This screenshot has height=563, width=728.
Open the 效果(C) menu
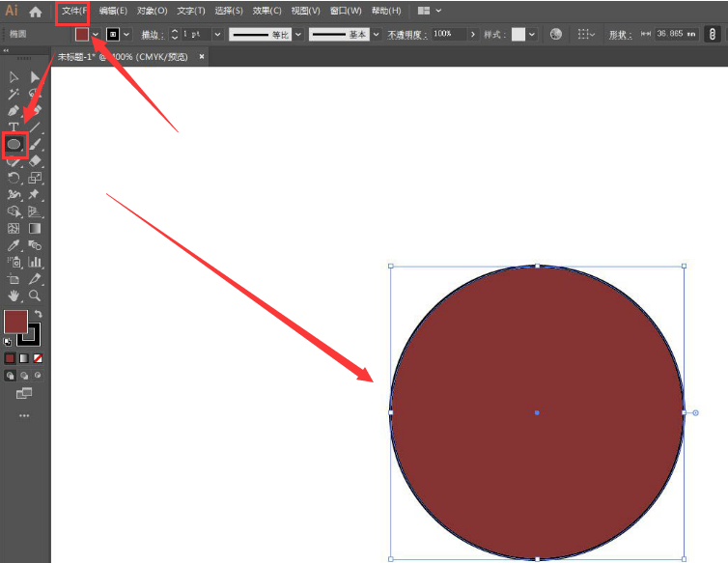coord(266,12)
